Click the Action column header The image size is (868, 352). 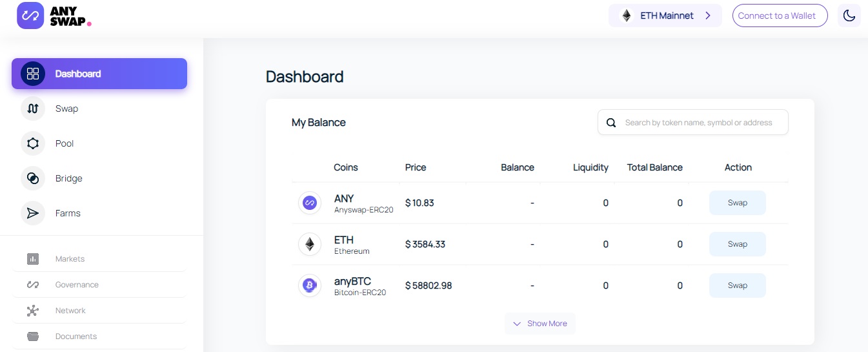click(738, 167)
